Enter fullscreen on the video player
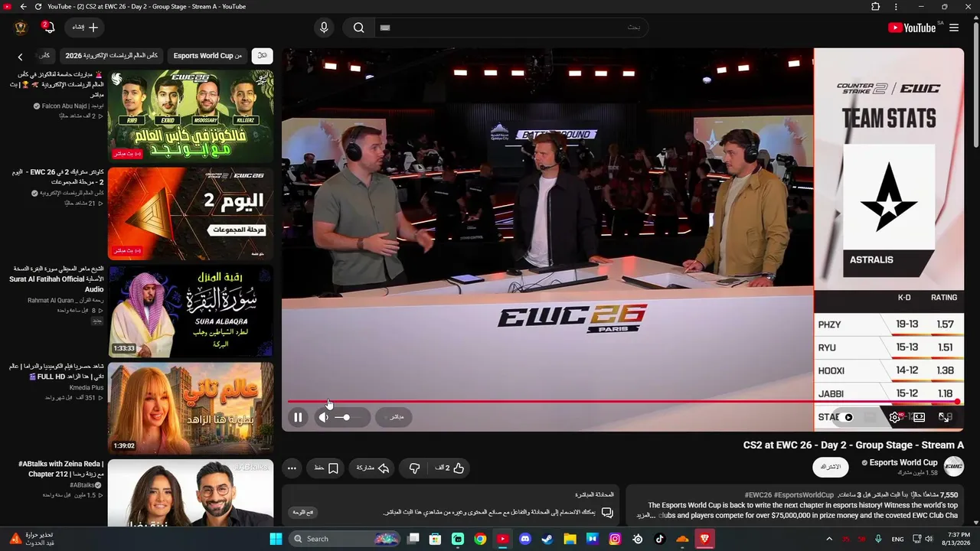The width and height of the screenshot is (980, 551). pyautogui.click(x=946, y=417)
